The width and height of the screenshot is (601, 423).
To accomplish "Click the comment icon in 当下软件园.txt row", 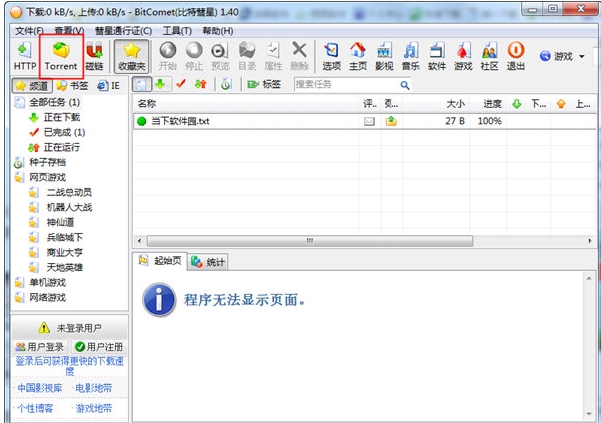I will click(x=369, y=121).
